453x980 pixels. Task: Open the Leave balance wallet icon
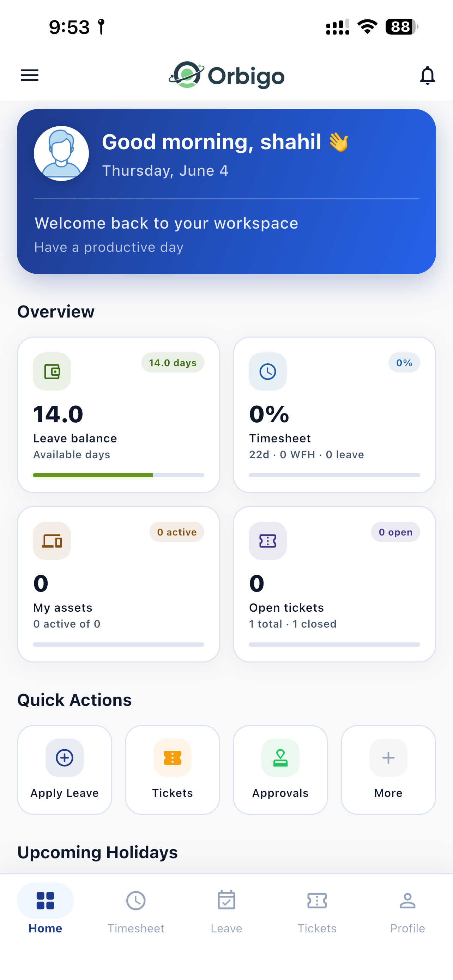click(52, 371)
